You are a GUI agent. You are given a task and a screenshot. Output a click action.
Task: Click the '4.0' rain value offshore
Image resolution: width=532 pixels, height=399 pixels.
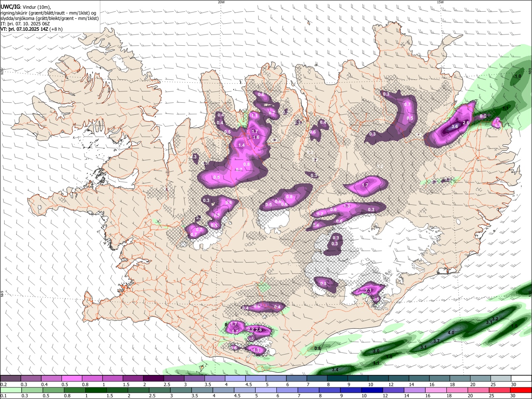tap(451, 333)
